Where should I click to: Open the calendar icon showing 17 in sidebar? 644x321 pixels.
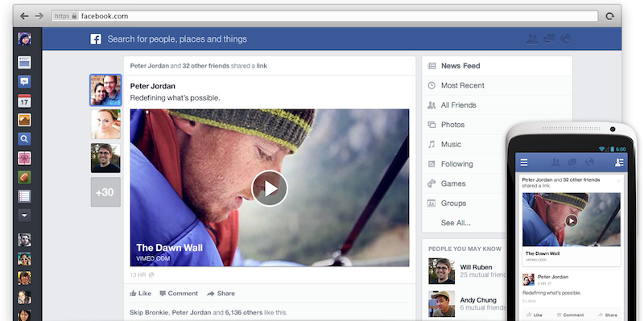24,101
